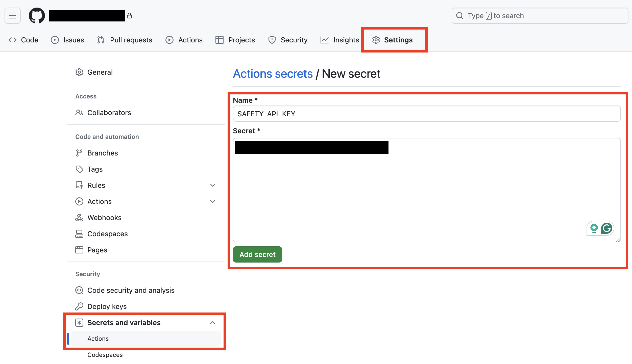Click the Grammarly icon in Secret field
The height and width of the screenshot is (364, 632).
606,228
